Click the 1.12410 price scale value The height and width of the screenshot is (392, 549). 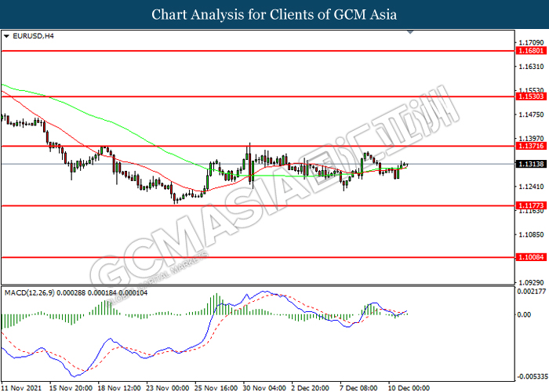[531, 187]
